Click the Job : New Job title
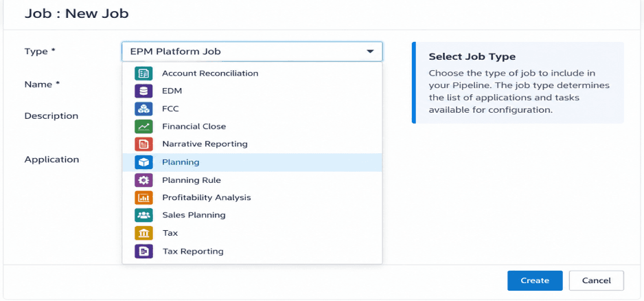The width and height of the screenshot is (644, 301). [76, 14]
